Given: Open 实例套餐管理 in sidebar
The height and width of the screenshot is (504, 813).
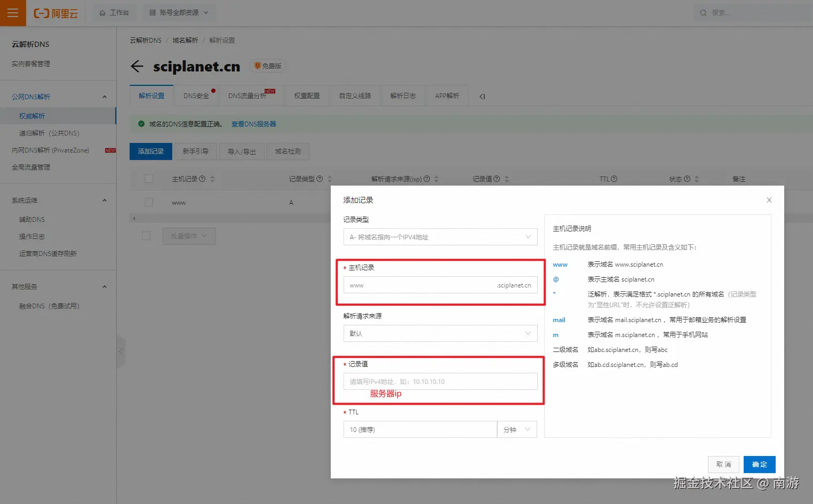Looking at the screenshot, I should (31, 63).
